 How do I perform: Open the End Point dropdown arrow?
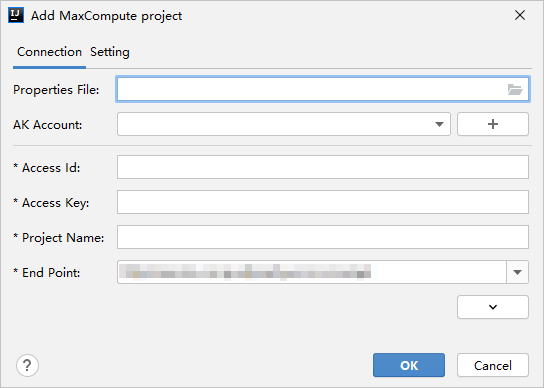coord(517,272)
